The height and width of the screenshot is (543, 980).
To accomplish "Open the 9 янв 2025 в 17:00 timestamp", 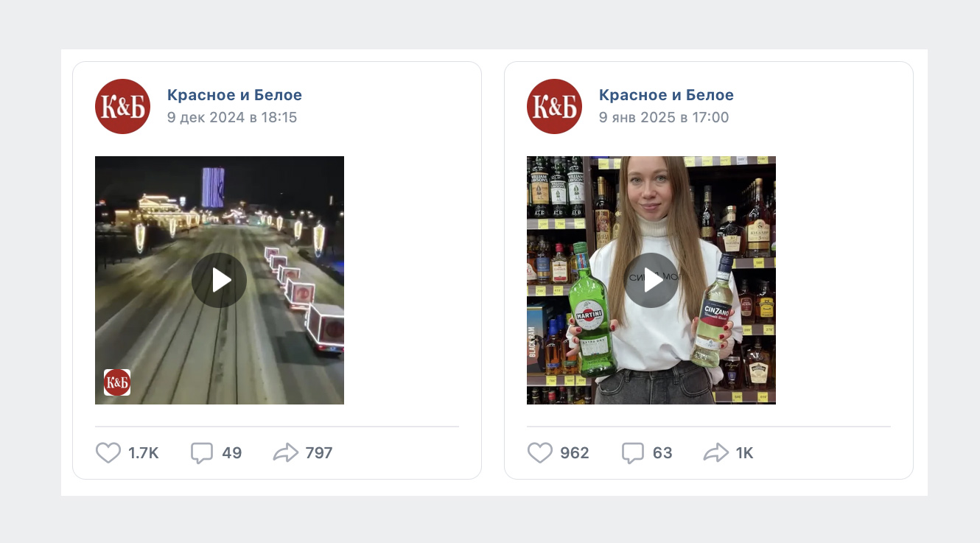I will click(664, 118).
